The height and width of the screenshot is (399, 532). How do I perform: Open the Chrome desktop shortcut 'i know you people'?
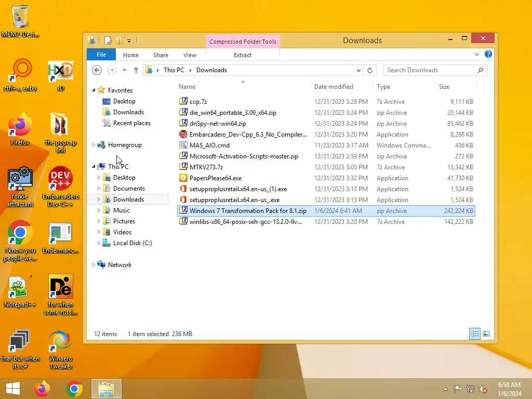pyautogui.click(x=20, y=241)
